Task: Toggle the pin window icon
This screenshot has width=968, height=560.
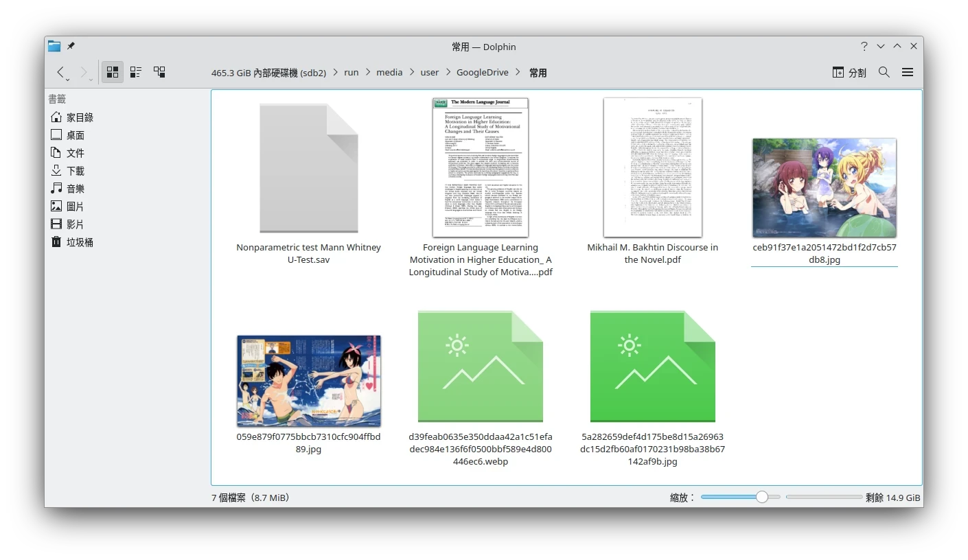Action: tap(71, 46)
